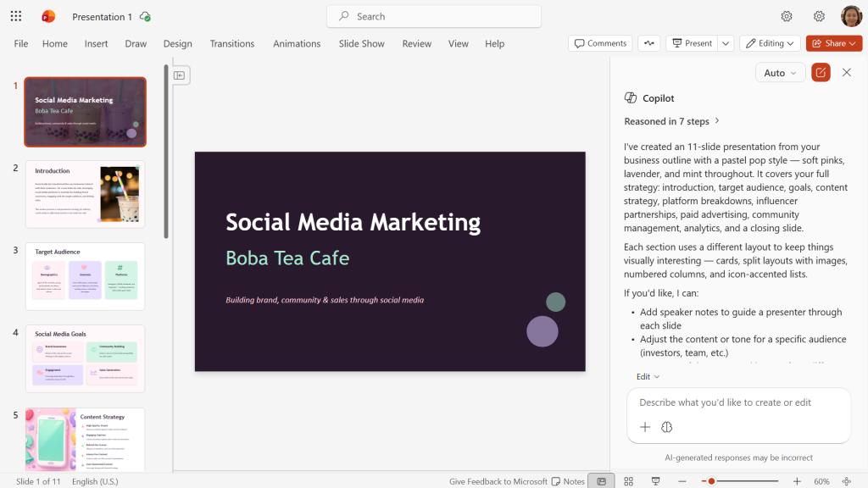Switch to the Animations tab
Viewport: 868px width, 488px height.
[x=297, y=43]
